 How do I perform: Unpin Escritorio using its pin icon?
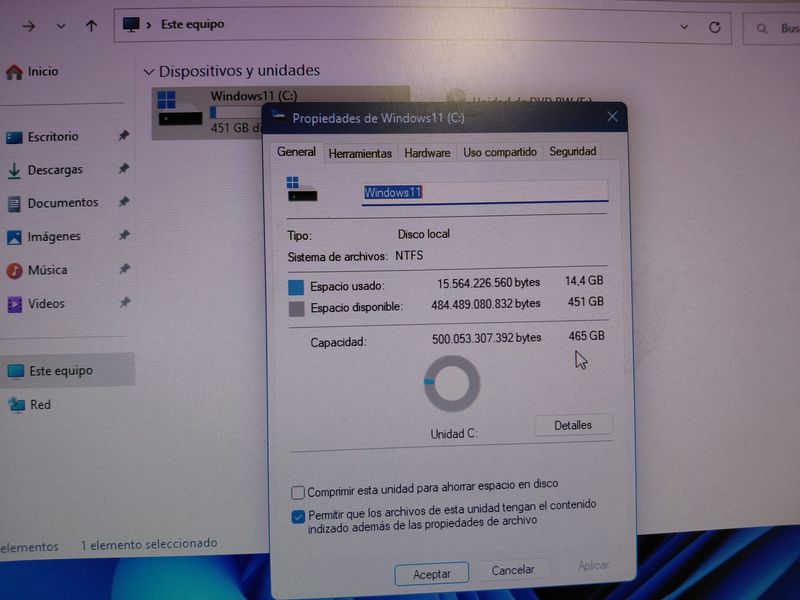tap(123, 136)
